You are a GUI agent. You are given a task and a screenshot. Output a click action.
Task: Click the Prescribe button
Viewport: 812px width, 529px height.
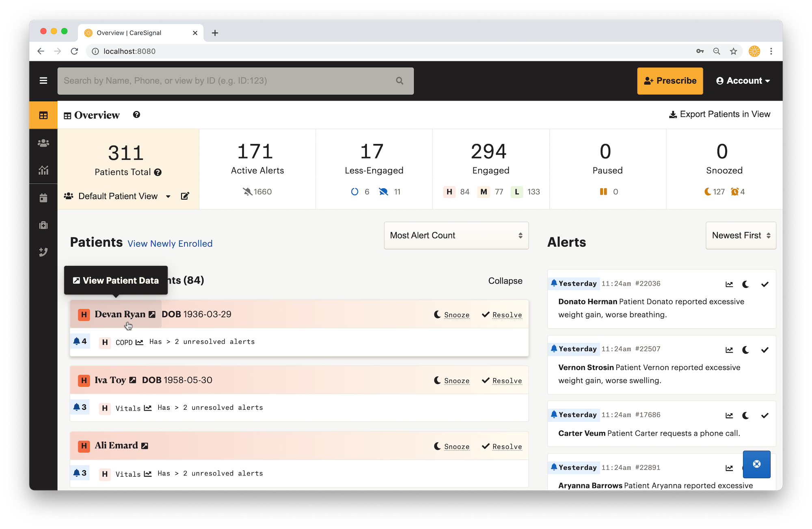[670, 81]
